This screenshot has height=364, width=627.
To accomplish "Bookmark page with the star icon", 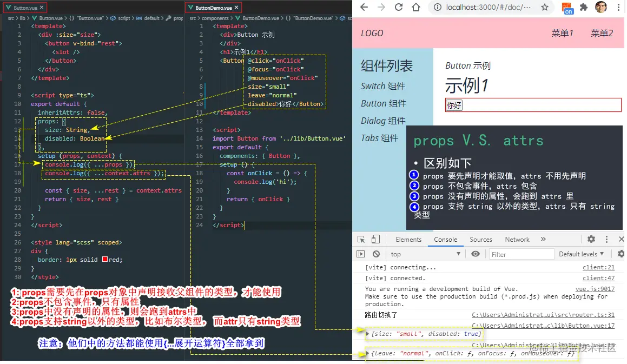I will tap(545, 7).
